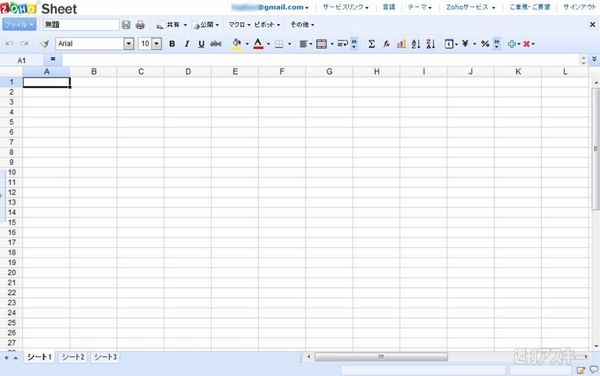The width and height of the screenshot is (600, 376).
Task: Open the マクロ menu
Action: click(240, 25)
